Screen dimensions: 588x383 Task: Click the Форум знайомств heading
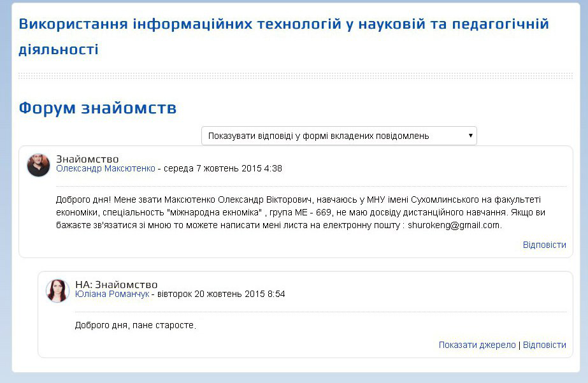(x=97, y=108)
